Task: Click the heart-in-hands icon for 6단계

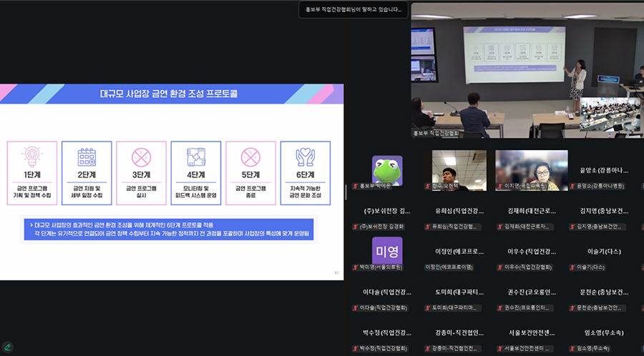Action: pyautogui.click(x=306, y=157)
